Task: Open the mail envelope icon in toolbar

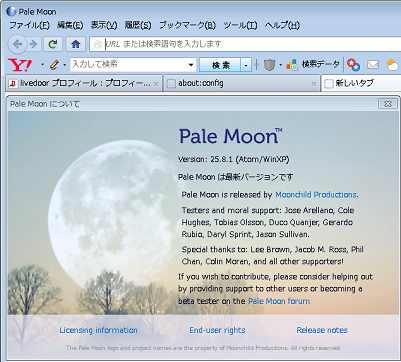Action: point(373,65)
